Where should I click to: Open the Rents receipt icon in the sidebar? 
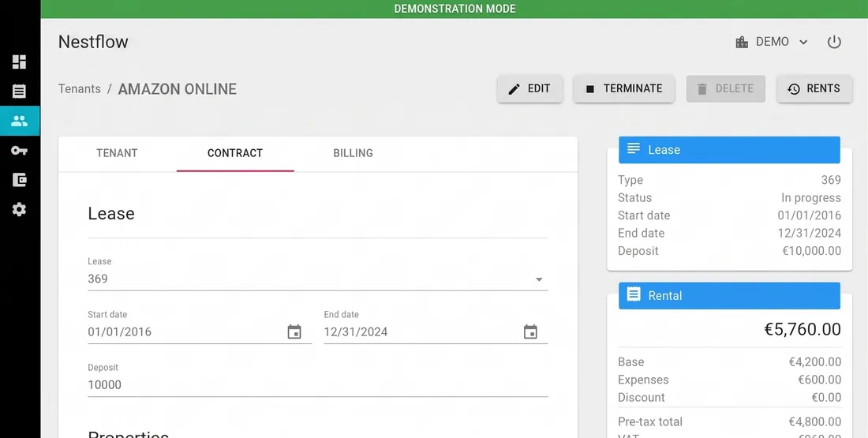click(20, 91)
